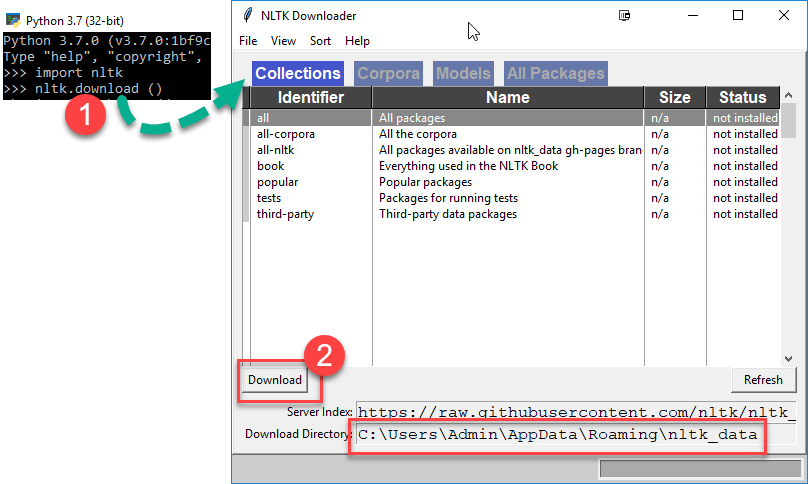808x484 pixels.
Task: Switch to the All Packages tab
Action: (556, 73)
